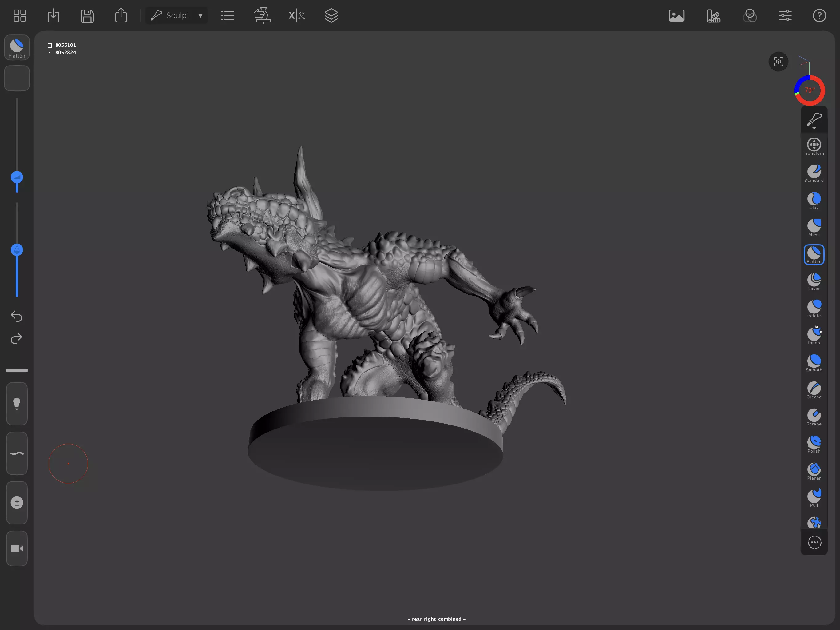Expand the brush category selector at top of tool list
840x630 pixels.
point(814,120)
